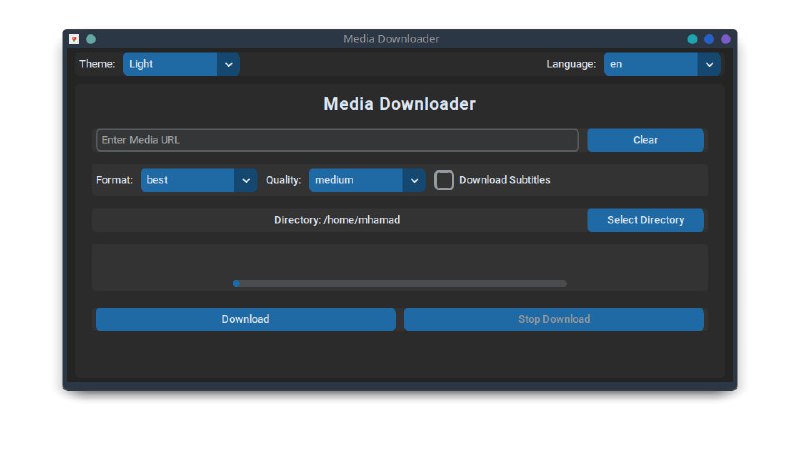This screenshot has width=800, height=462.
Task: Click the Clear button
Action: point(645,140)
